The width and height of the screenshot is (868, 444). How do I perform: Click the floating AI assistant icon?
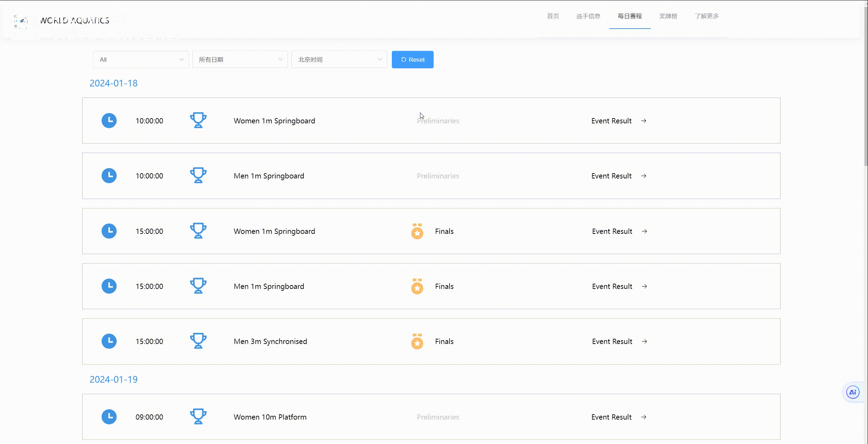point(852,392)
